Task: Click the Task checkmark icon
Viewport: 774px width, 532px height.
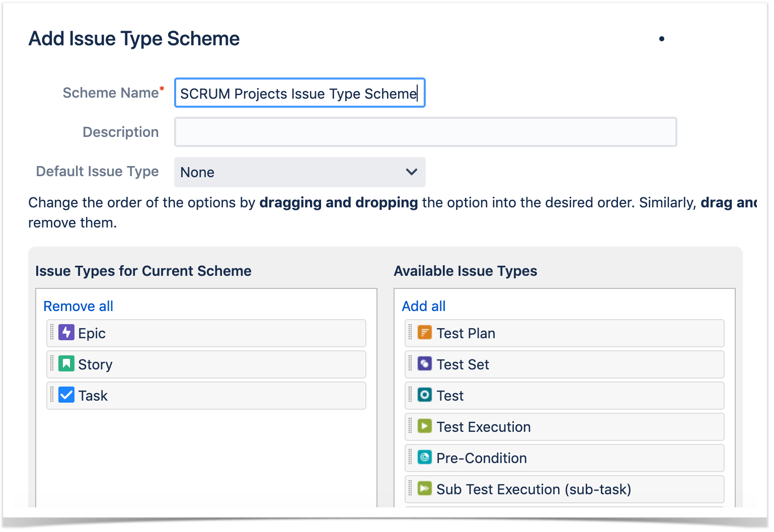Action: (x=66, y=395)
